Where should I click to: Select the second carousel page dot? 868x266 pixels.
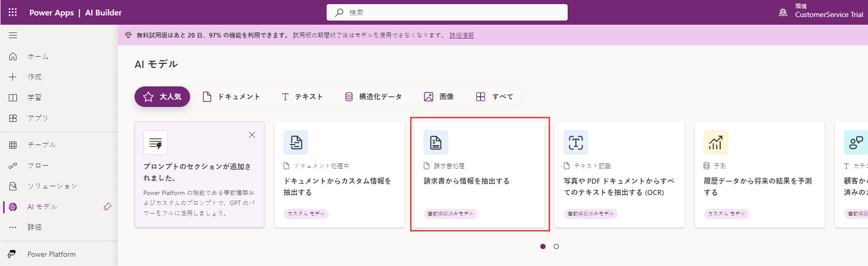(556, 246)
